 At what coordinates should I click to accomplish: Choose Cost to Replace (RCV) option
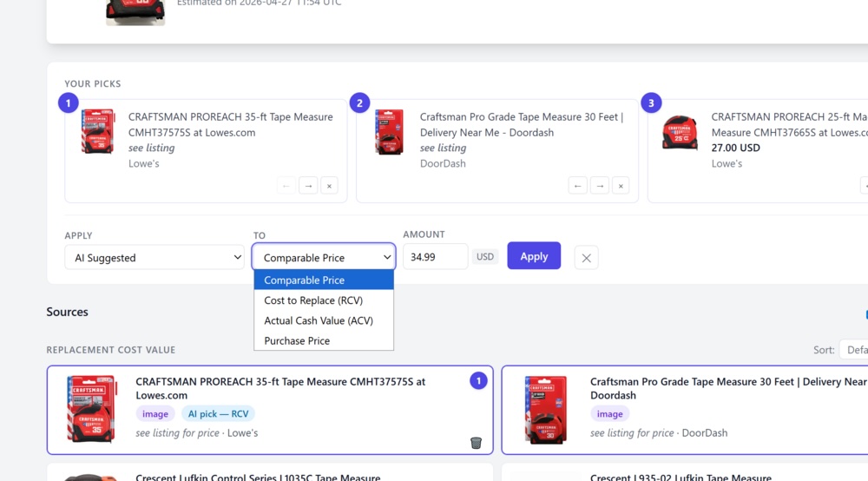[324, 300]
